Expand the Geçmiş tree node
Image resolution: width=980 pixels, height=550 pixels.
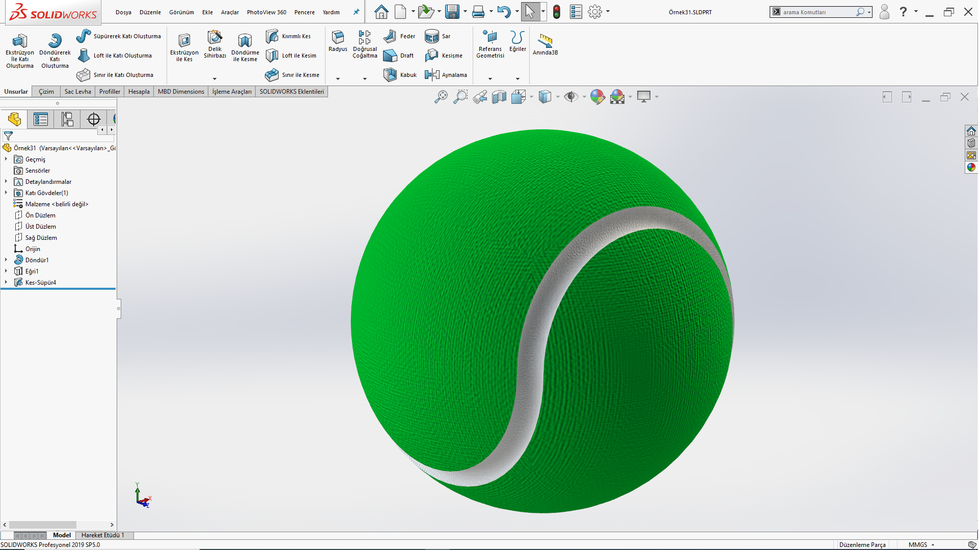6,159
